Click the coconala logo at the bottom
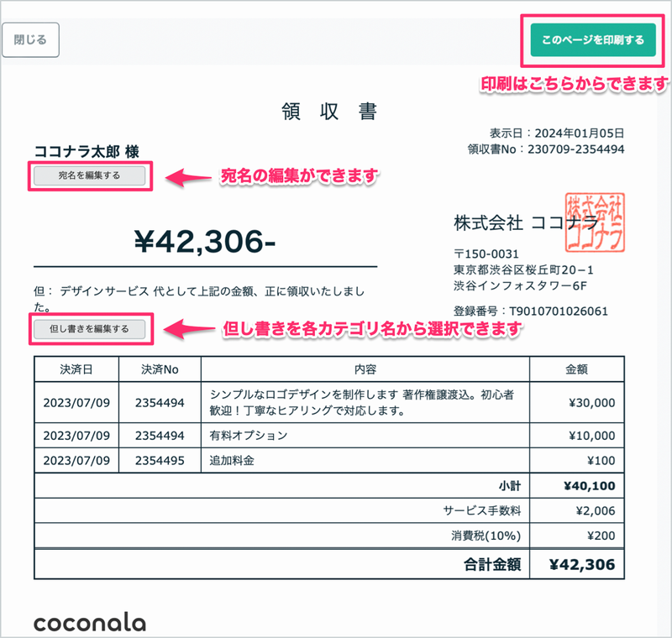Viewport: 672px width, 638px height. [x=90, y=622]
